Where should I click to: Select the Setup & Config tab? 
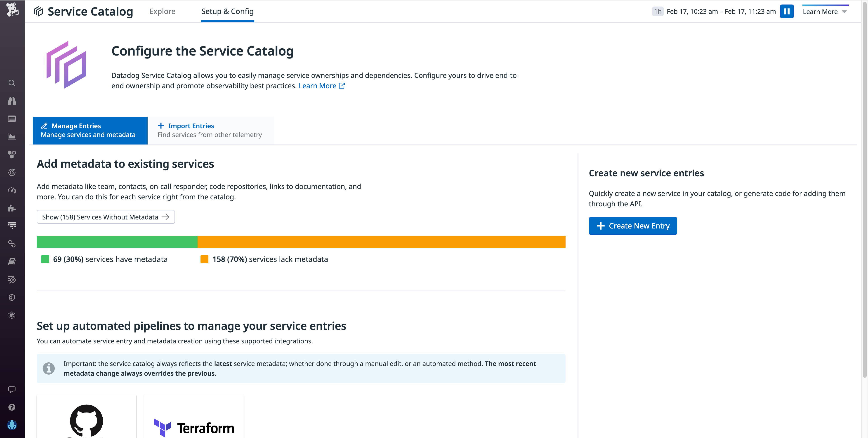[227, 11]
